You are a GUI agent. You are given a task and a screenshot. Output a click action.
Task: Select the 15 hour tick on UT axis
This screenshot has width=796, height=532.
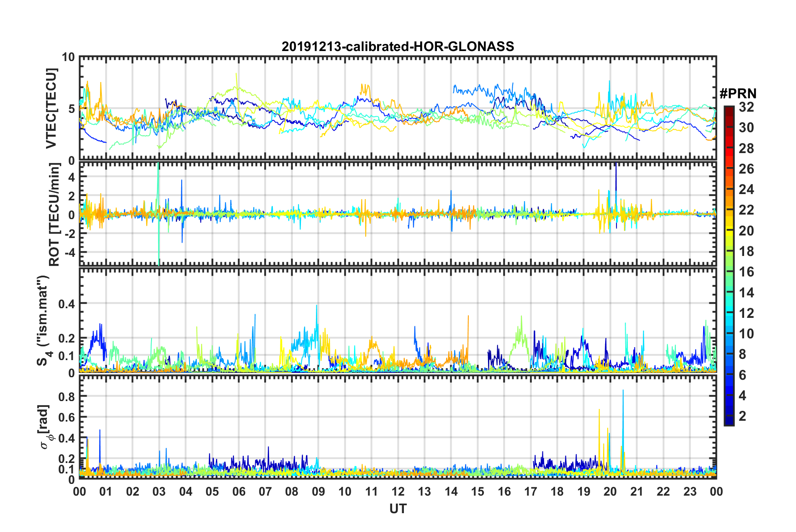click(478, 491)
